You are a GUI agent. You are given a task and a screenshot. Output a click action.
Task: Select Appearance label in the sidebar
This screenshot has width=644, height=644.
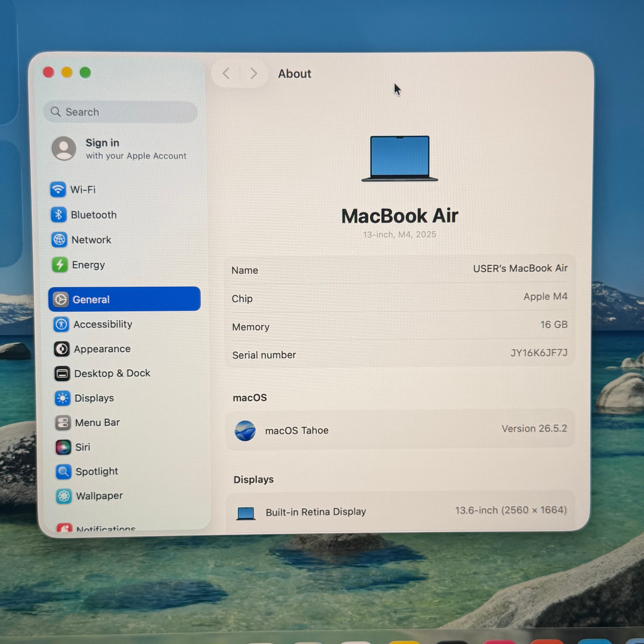click(102, 349)
